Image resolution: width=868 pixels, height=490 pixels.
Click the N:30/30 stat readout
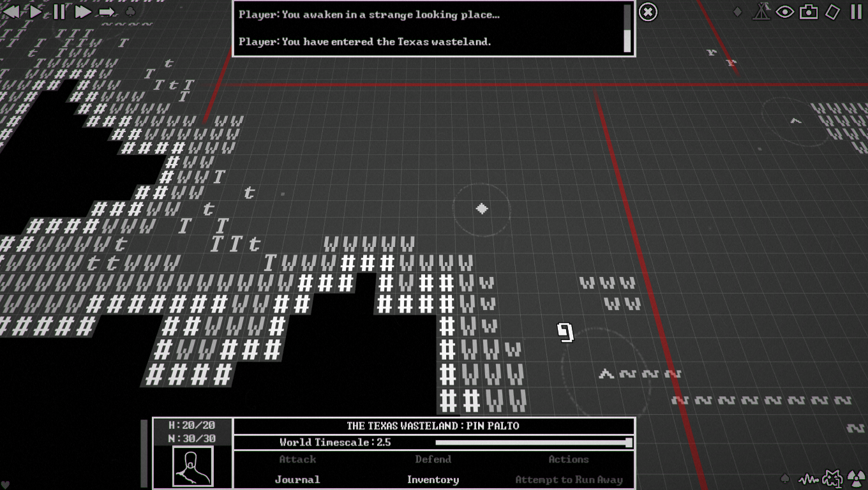pyautogui.click(x=192, y=438)
